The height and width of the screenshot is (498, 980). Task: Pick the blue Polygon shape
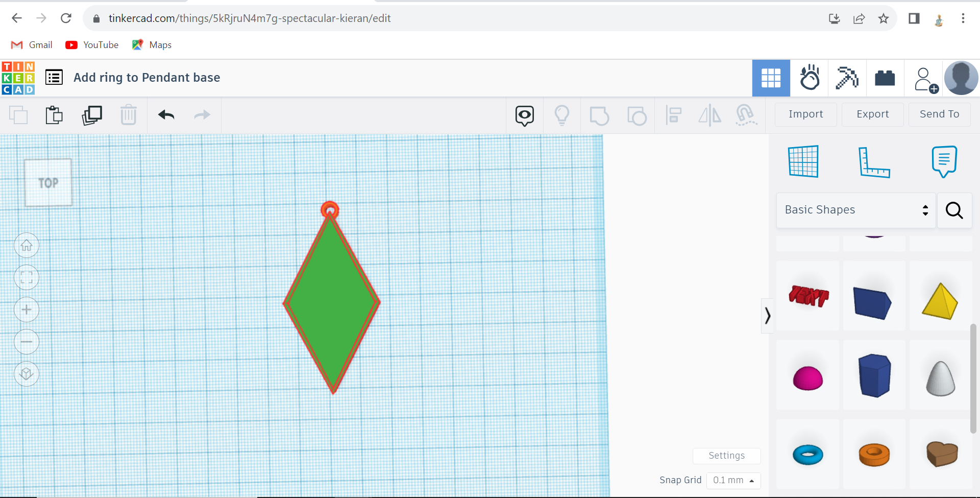[x=874, y=375]
